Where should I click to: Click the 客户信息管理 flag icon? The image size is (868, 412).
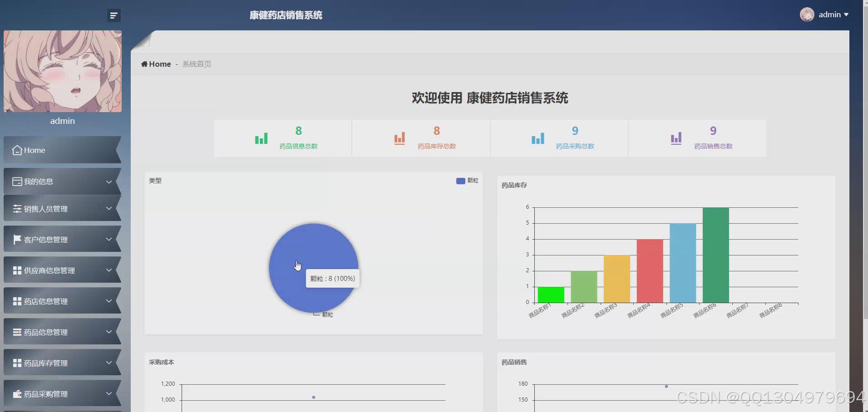point(16,239)
